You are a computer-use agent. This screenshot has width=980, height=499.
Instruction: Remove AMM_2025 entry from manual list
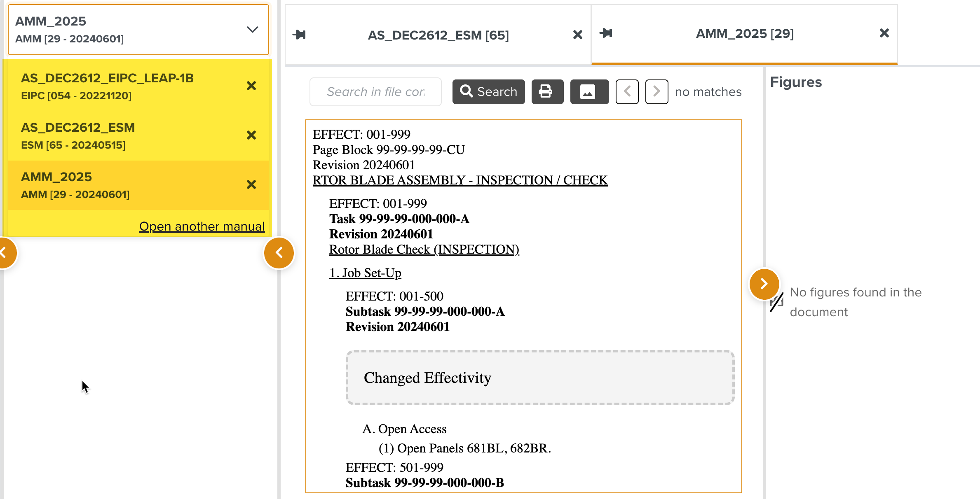point(251,184)
